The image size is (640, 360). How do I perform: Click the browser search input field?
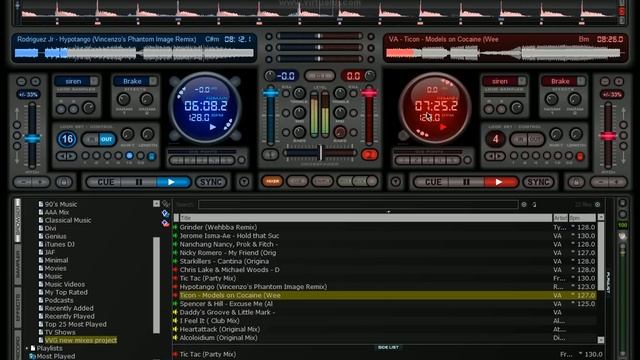[x=358, y=204]
